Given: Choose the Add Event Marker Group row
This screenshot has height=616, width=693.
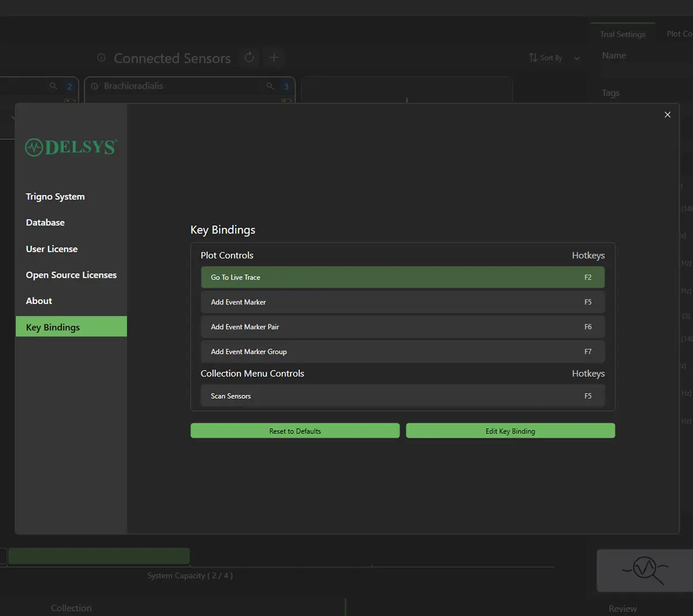Looking at the screenshot, I should pos(403,352).
